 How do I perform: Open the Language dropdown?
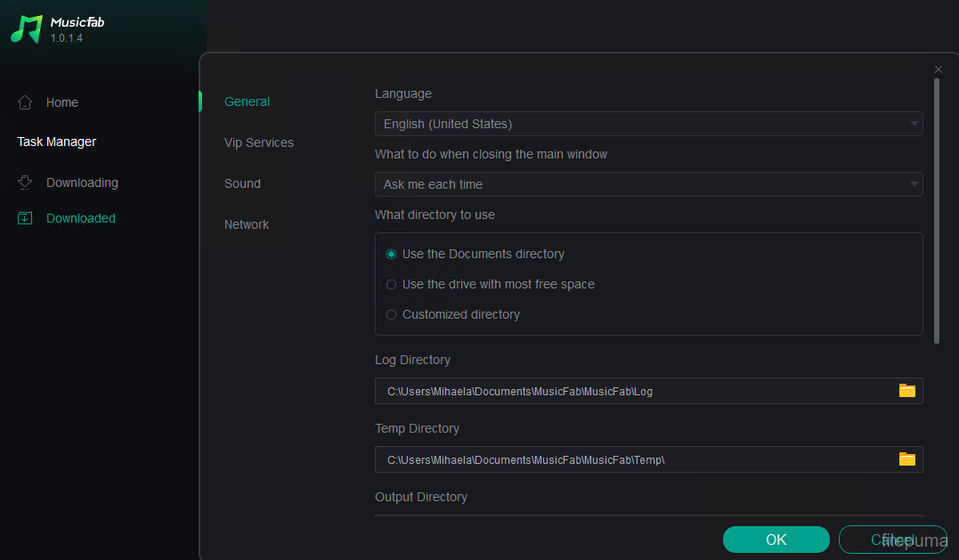tap(648, 124)
